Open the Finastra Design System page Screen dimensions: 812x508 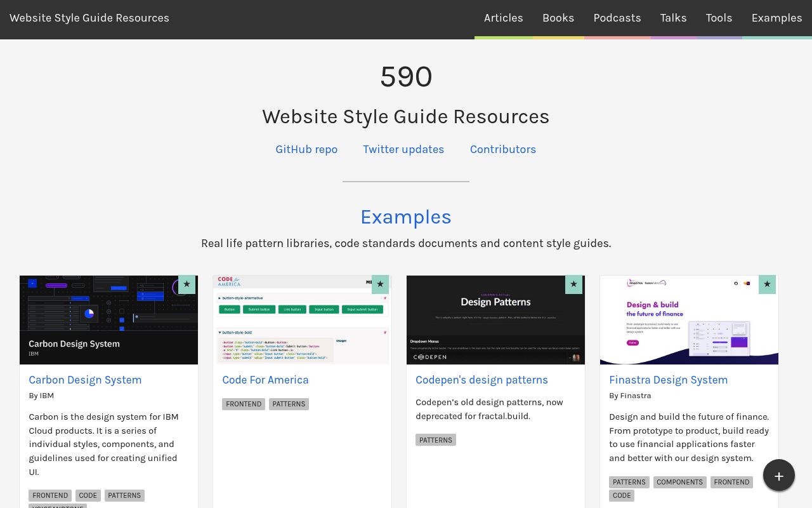click(x=668, y=380)
